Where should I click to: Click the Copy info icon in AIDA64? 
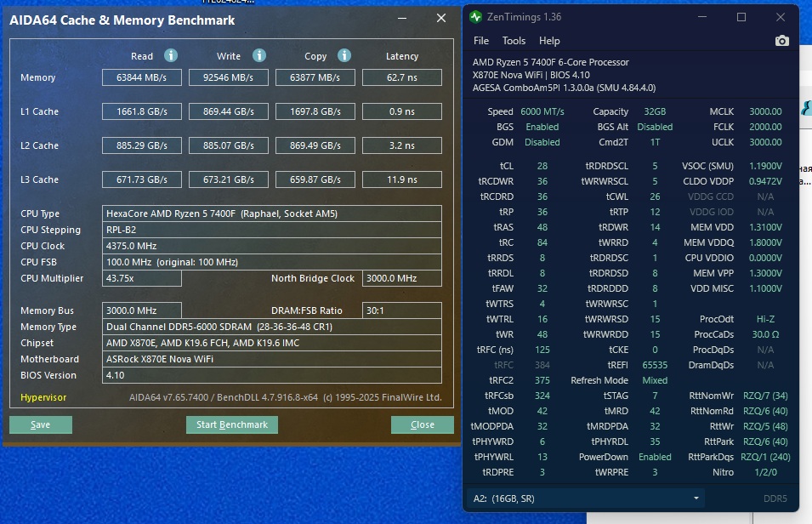[344, 55]
